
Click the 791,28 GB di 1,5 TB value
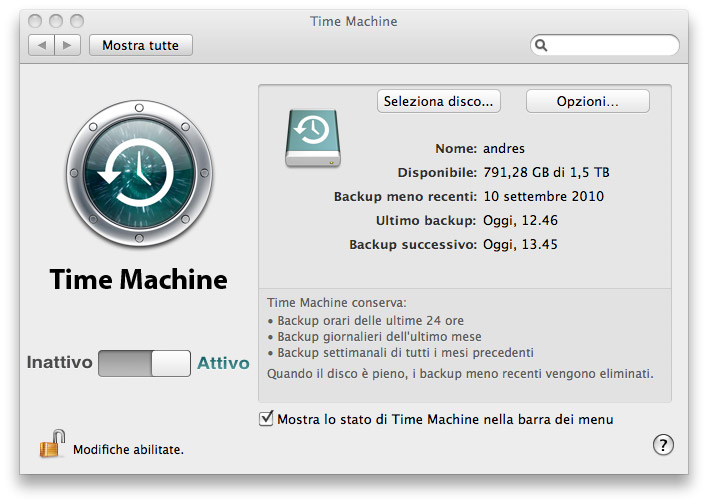pyautogui.click(x=546, y=173)
